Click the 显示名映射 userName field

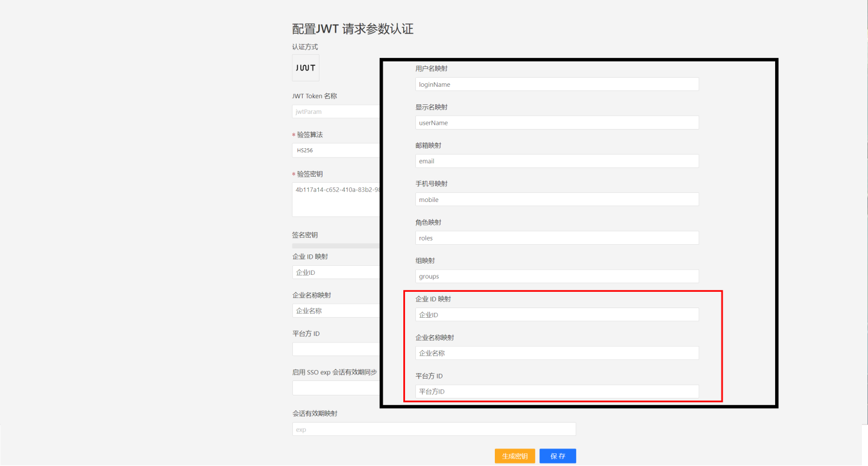557,122
